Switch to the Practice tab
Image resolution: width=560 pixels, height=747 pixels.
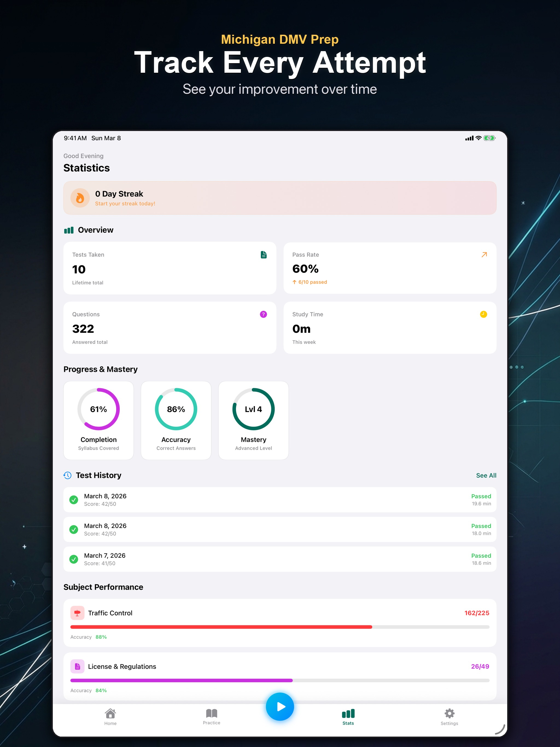coord(211,717)
